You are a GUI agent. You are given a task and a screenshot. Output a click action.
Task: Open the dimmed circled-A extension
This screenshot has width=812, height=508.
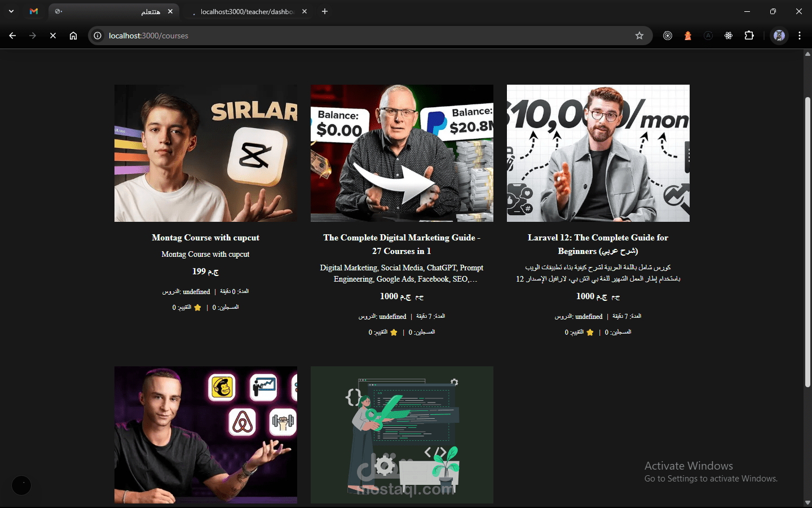point(708,36)
